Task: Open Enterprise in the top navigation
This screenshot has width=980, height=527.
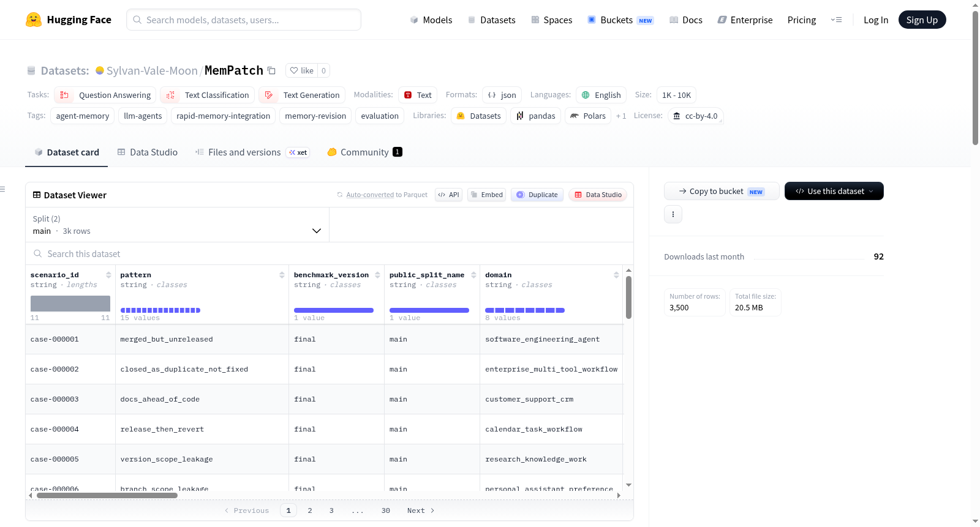Action: coord(745,20)
